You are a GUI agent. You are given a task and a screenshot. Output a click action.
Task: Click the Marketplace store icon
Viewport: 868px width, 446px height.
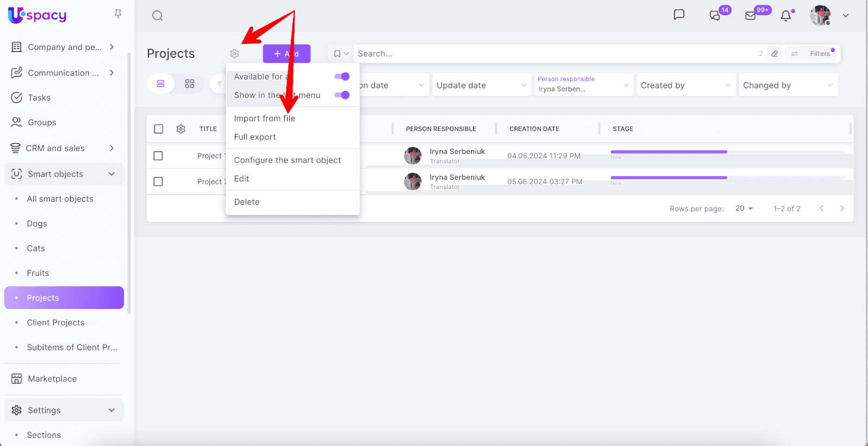[17, 379]
